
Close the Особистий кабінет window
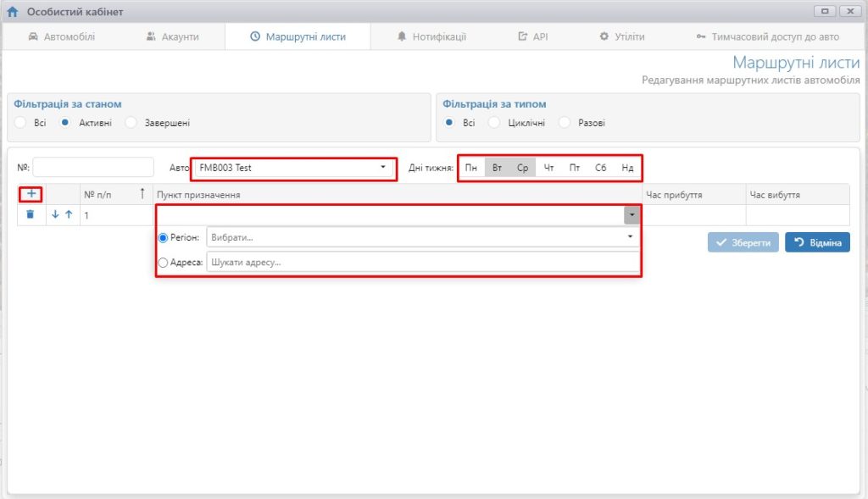[850, 11]
